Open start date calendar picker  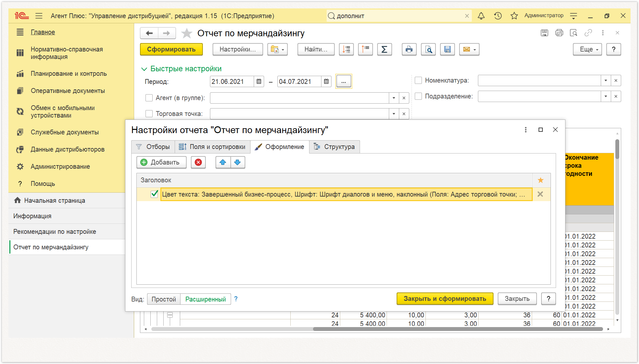259,82
